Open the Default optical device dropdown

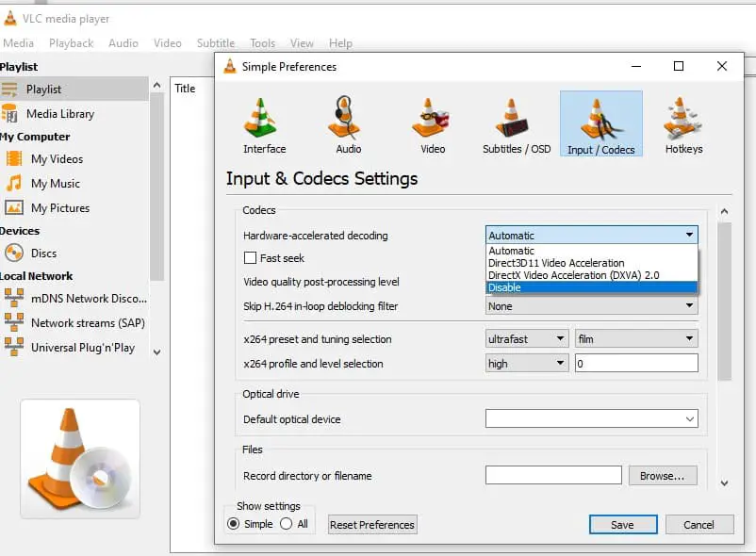tap(591, 419)
